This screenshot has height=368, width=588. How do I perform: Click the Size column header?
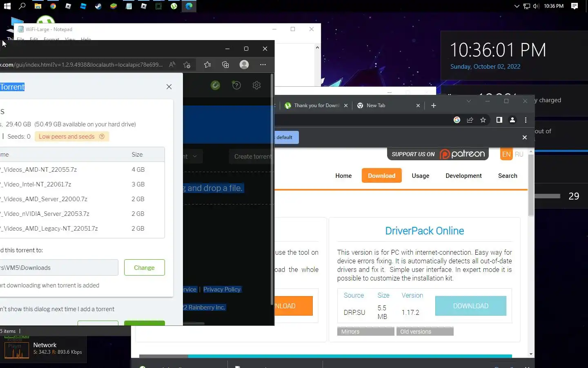(x=137, y=155)
